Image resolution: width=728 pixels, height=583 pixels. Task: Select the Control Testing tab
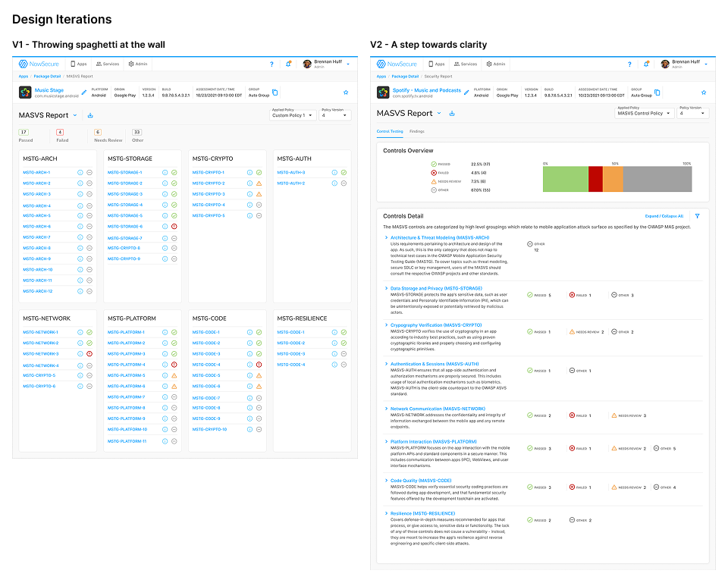click(x=390, y=131)
